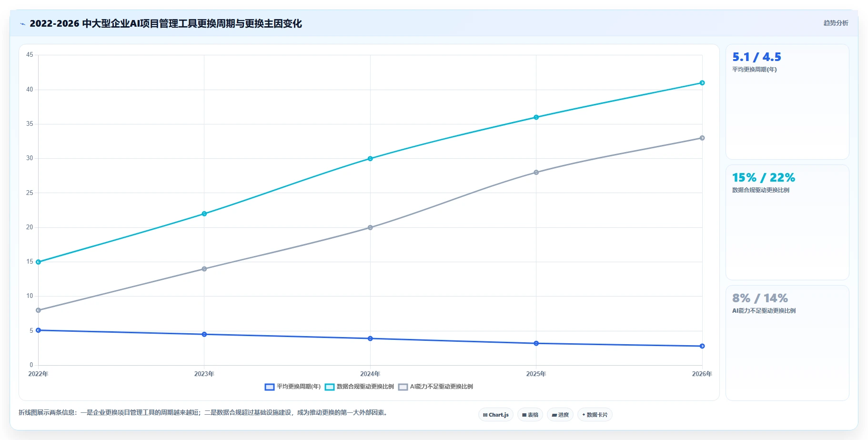Select the 2023年 point on the cyan line
Viewport: 868px width, 440px height.
[204, 214]
